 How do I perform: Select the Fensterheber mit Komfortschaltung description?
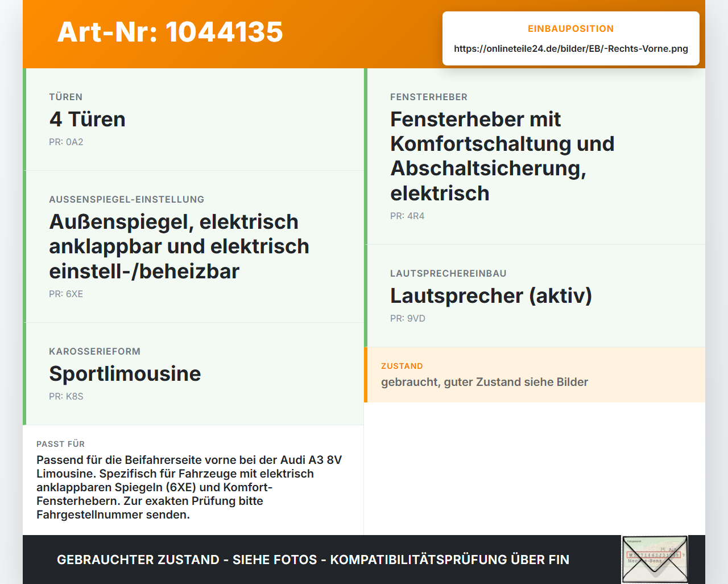(x=502, y=156)
